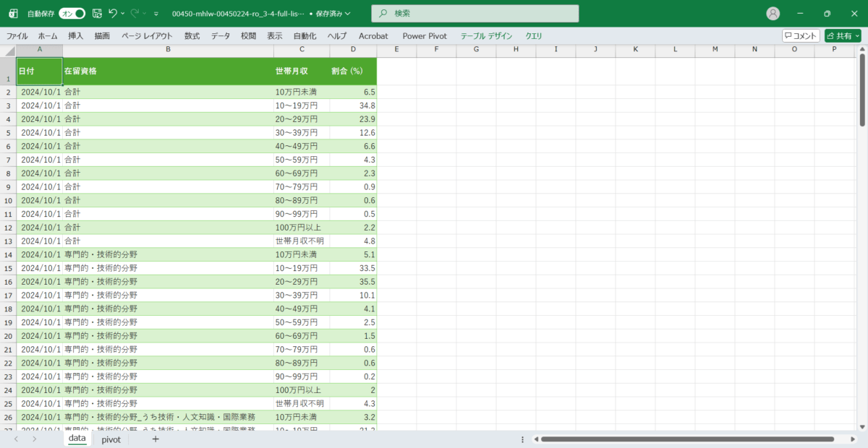
Task: Click the next sheet navigation arrow
Action: 34,439
